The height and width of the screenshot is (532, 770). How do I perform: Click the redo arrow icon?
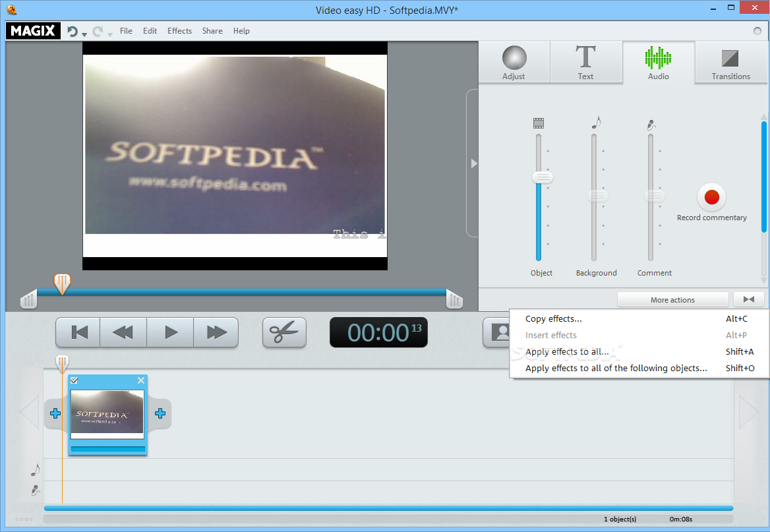(x=98, y=32)
